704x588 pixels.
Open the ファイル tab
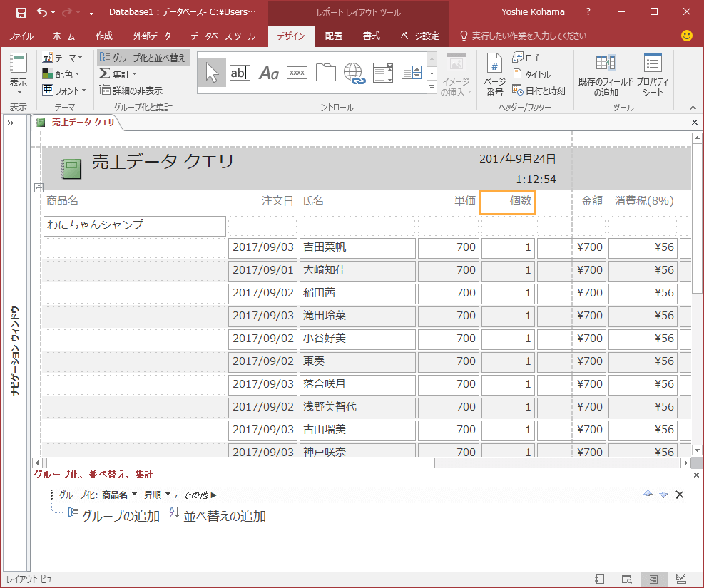pyautogui.click(x=21, y=36)
